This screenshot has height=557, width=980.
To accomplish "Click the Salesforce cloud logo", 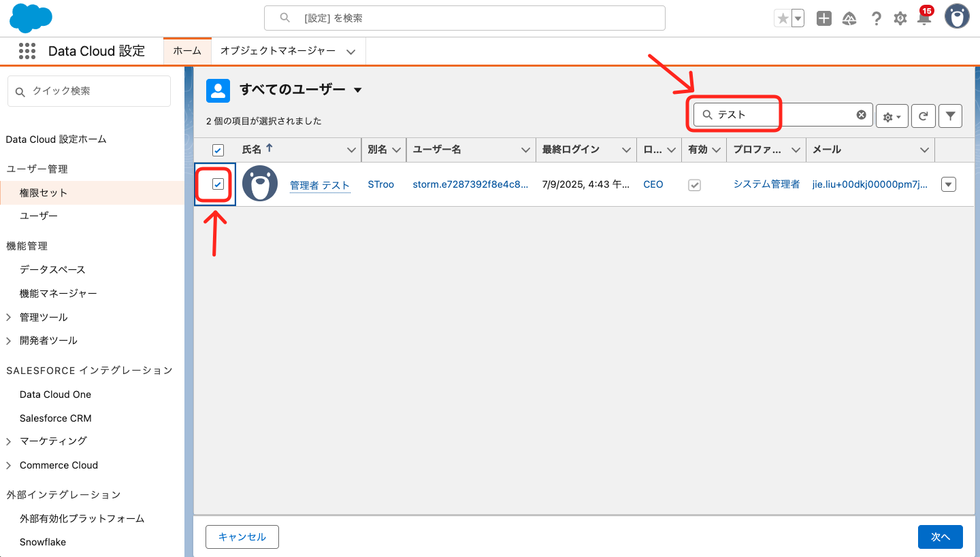I will point(31,18).
